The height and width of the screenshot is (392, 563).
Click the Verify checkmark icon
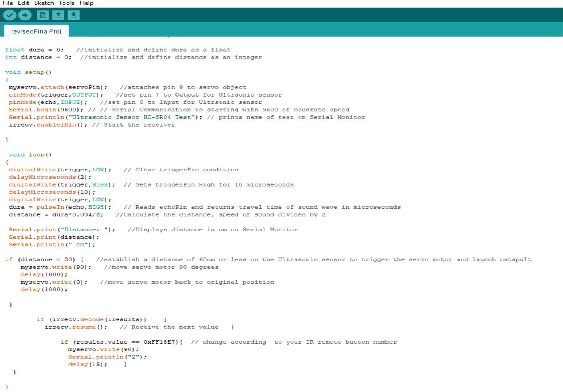pos(10,15)
